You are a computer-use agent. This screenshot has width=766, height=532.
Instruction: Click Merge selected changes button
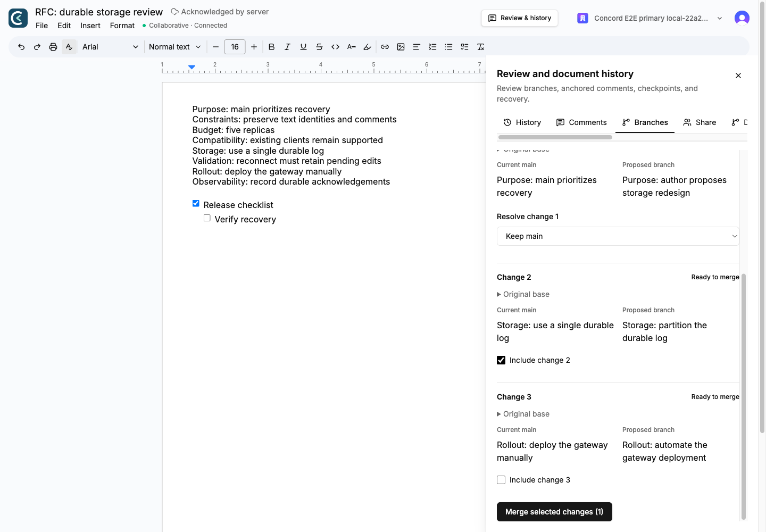tap(554, 512)
